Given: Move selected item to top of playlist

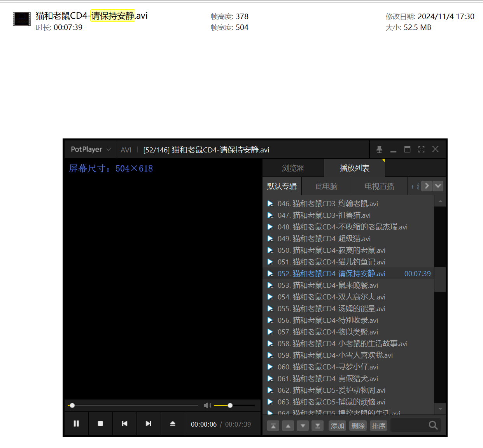Looking at the screenshot, I should pos(273,426).
